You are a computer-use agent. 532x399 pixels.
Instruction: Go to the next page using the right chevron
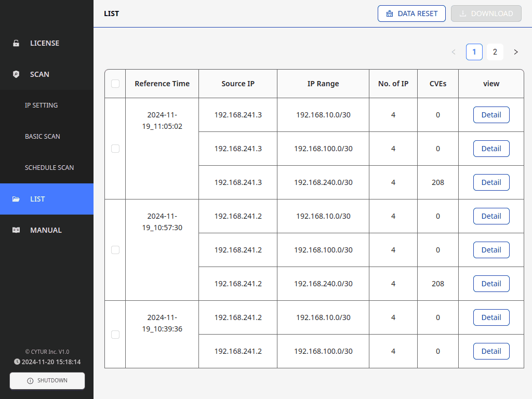click(x=516, y=52)
